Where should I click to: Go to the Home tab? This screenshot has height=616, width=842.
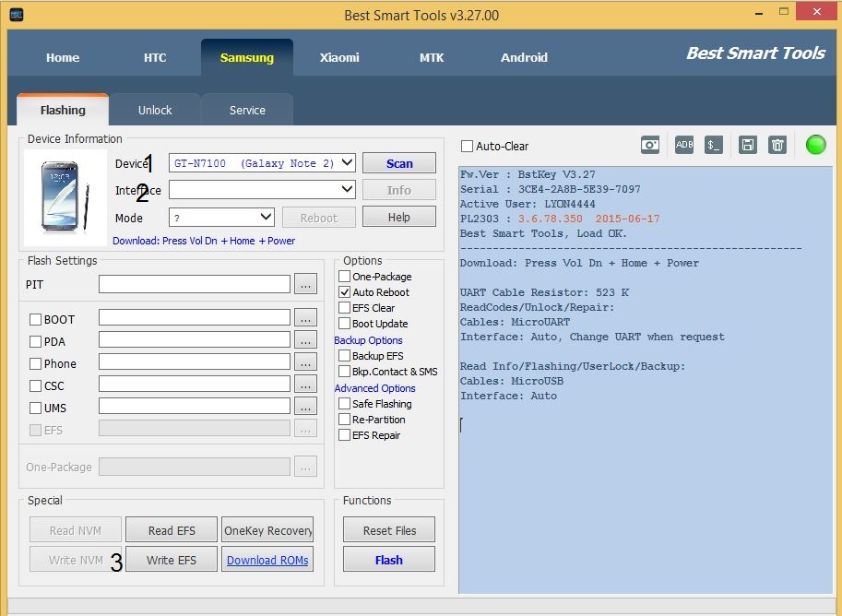pos(63,57)
